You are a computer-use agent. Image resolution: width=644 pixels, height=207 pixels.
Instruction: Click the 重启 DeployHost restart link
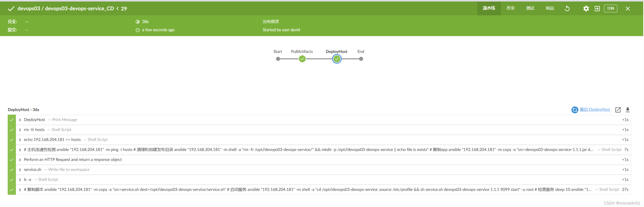595,110
